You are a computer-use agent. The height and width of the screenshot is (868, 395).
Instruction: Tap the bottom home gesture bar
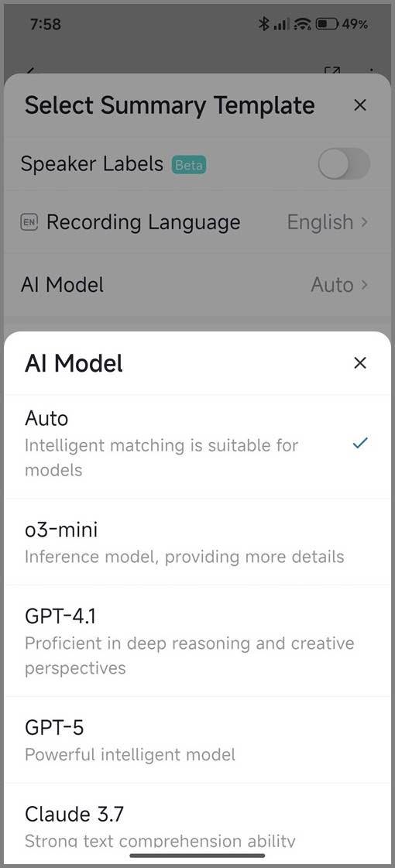coord(197,855)
